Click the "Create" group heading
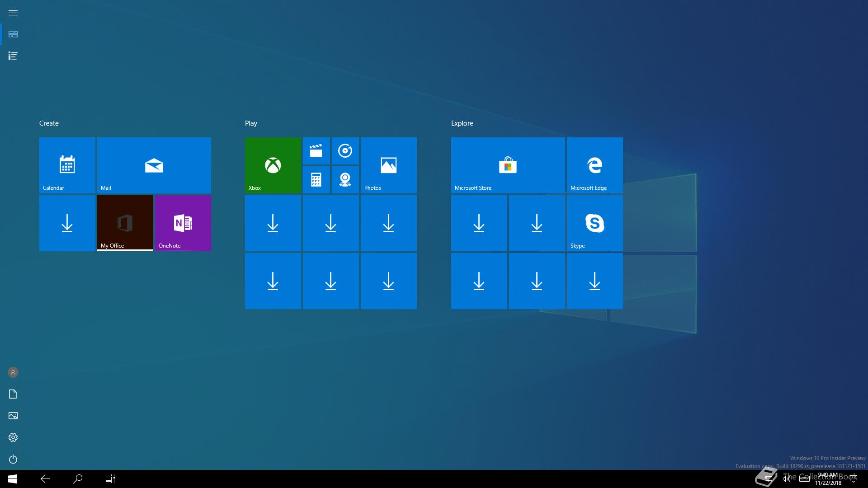This screenshot has width=868, height=488. 49,123
